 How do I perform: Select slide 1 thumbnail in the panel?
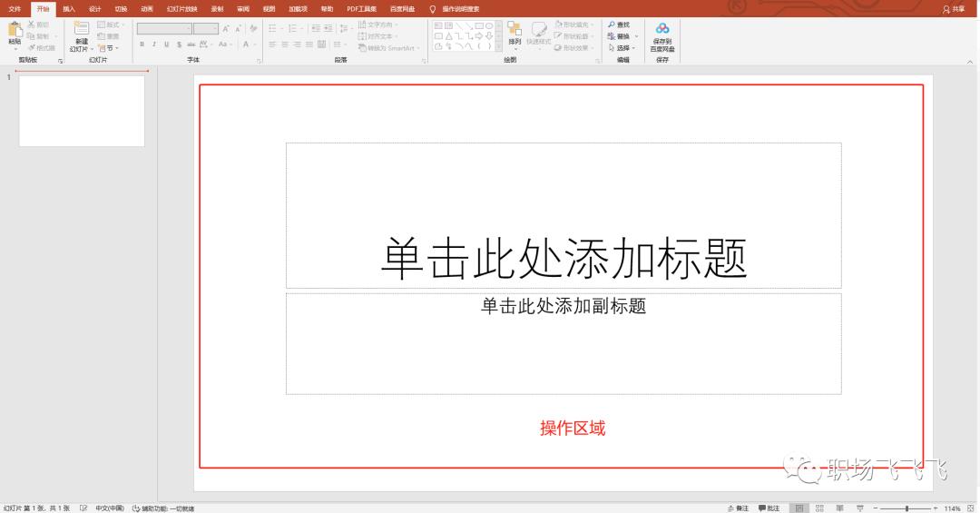82,111
